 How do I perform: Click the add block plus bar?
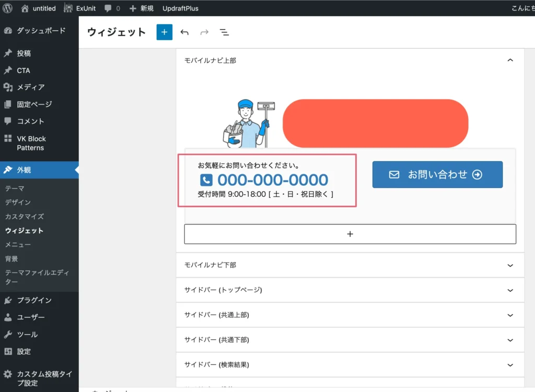350,234
